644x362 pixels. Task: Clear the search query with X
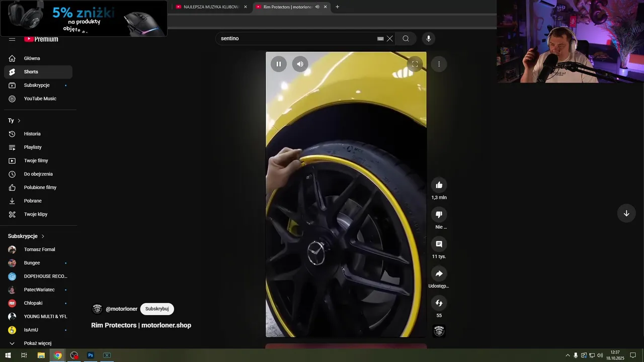[x=390, y=39]
